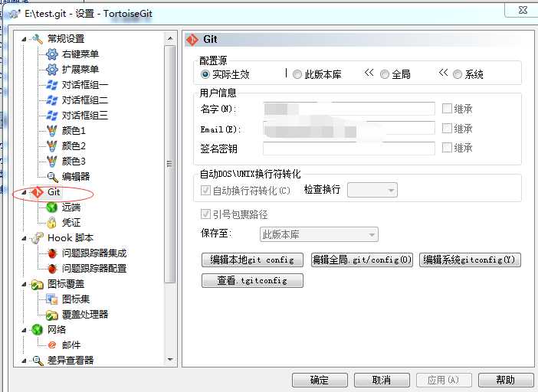Collapse the 差异查看器 tree node
The image size is (538, 392).
point(24,361)
